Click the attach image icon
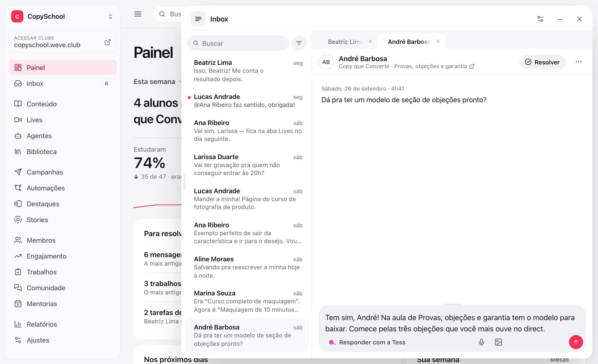The height and width of the screenshot is (364, 598). click(x=498, y=342)
